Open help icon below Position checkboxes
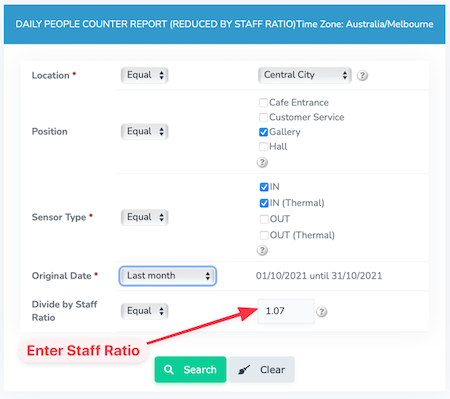This screenshot has height=399, width=450. 262,162
